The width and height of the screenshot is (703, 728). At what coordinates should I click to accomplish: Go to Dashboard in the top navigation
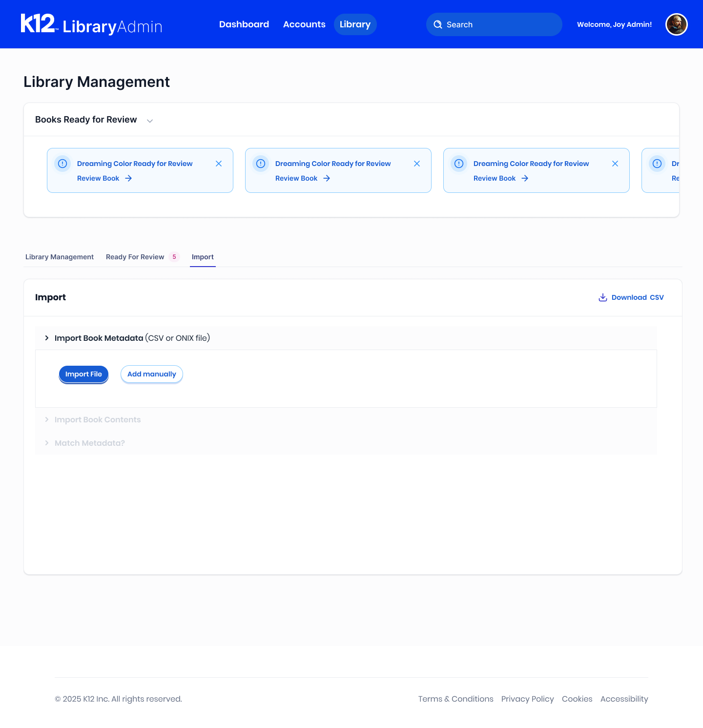pyautogui.click(x=244, y=24)
